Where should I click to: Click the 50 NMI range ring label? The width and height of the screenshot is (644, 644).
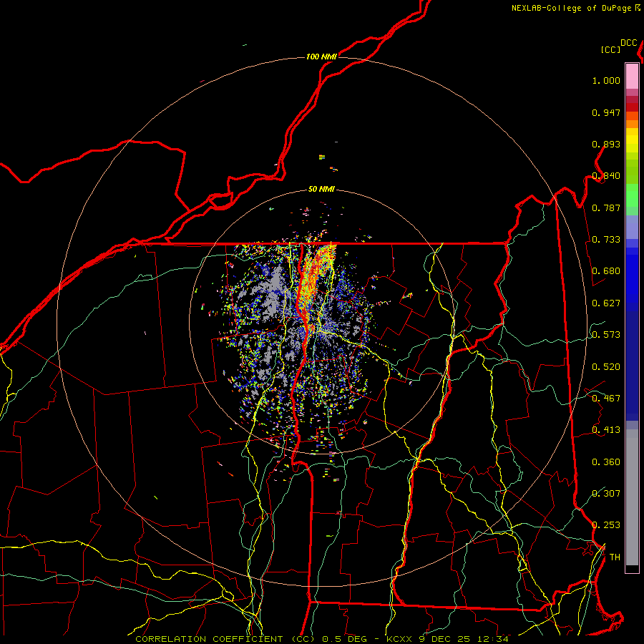coord(321,190)
